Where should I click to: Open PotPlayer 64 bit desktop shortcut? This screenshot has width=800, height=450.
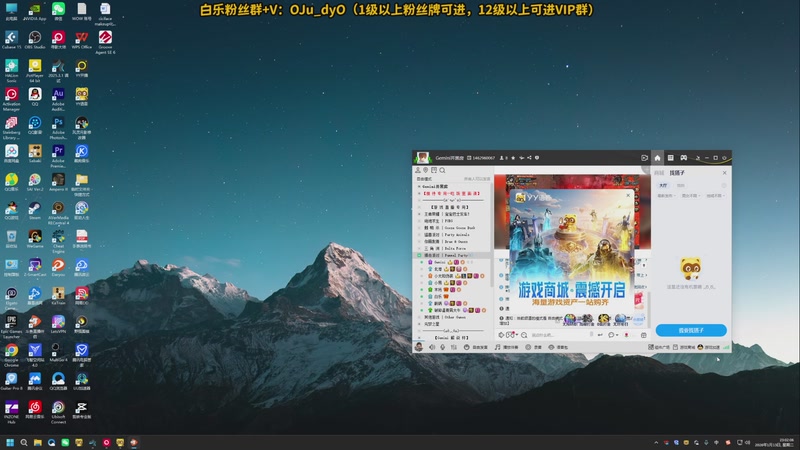[x=35, y=70]
